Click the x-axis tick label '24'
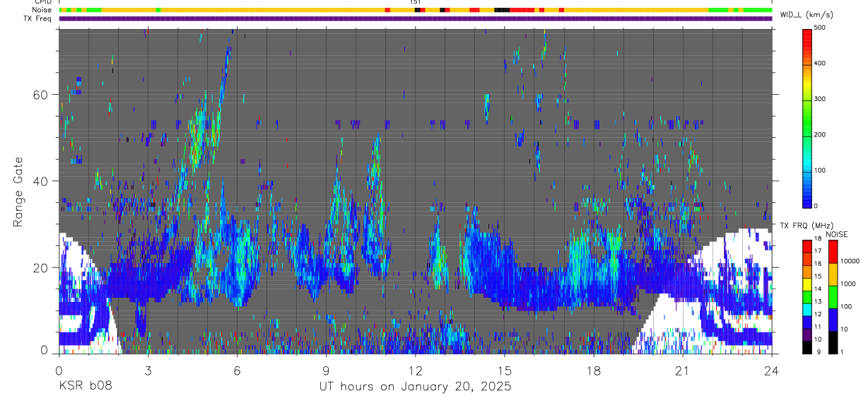This screenshot has height=401, width=868. pyautogui.click(x=772, y=370)
